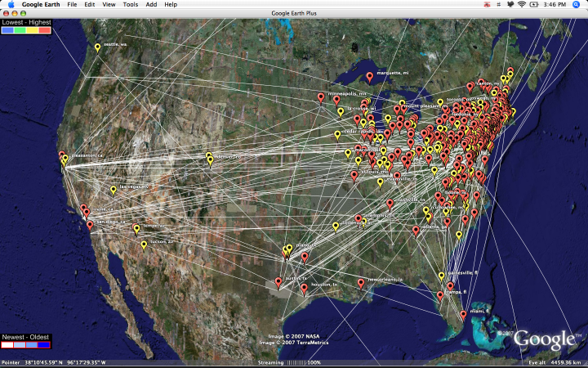Image resolution: width=588 pixels, height=368 pixels.
Task: Click the 'pleasanton, ca' map label
Action: pyautogui.click(x=87, y=155)
